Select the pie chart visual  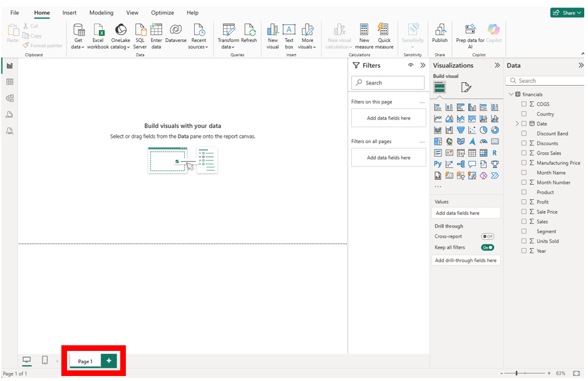483,130
